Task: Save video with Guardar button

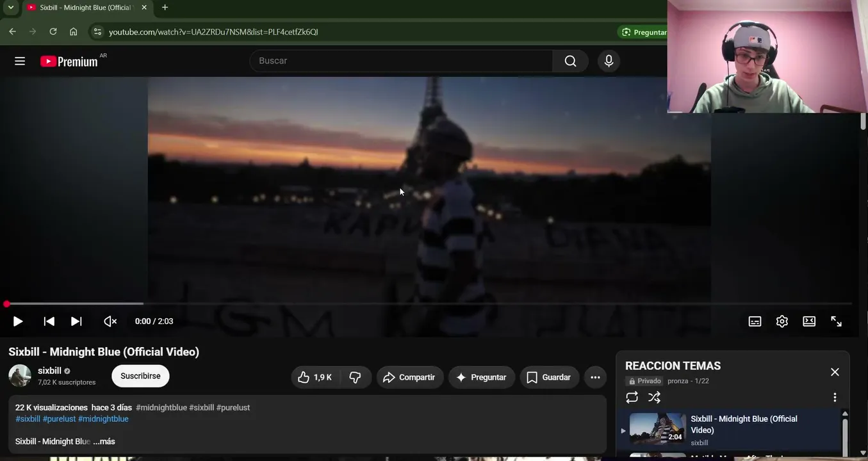Action: (550, 377)
